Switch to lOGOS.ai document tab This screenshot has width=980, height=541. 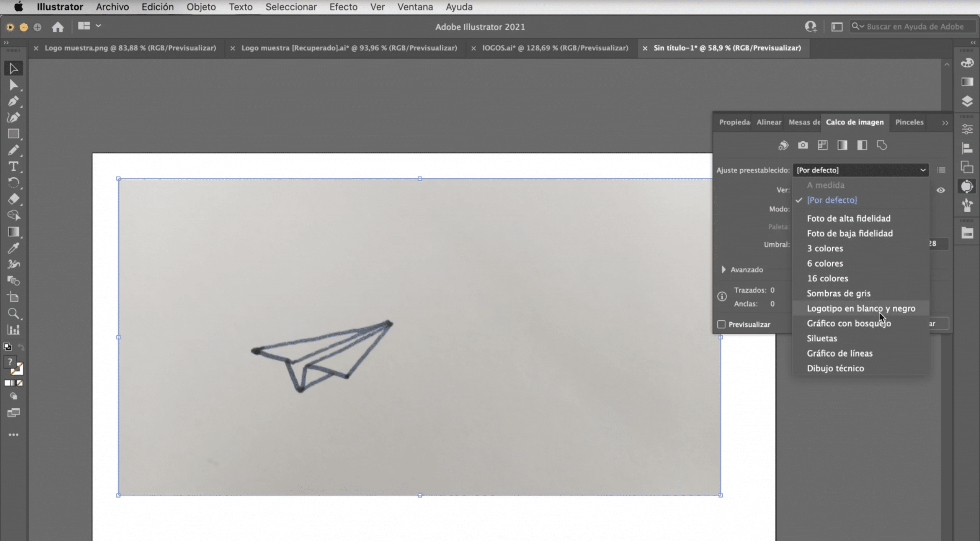tap(555, 48)
